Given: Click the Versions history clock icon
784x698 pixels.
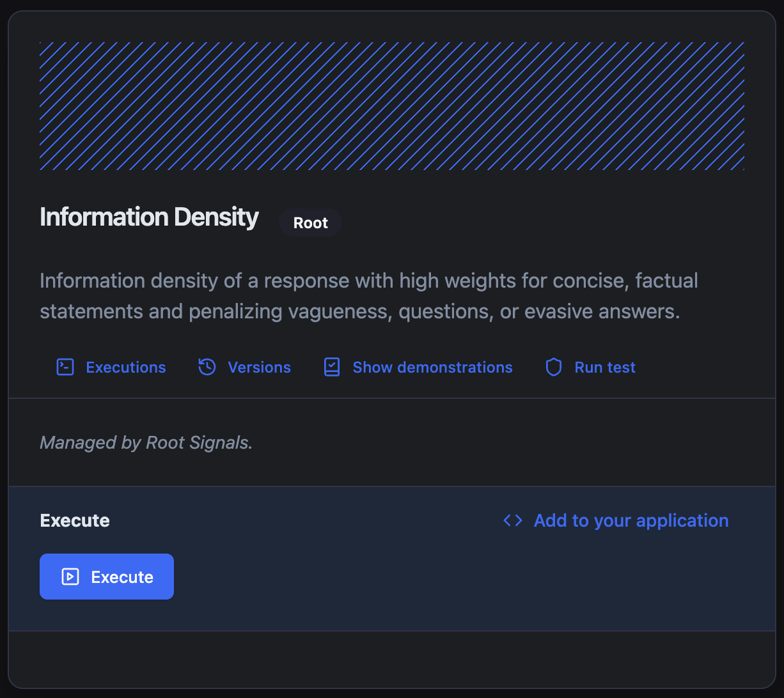Looking at the screenshot, I should [x=207, y=367].
